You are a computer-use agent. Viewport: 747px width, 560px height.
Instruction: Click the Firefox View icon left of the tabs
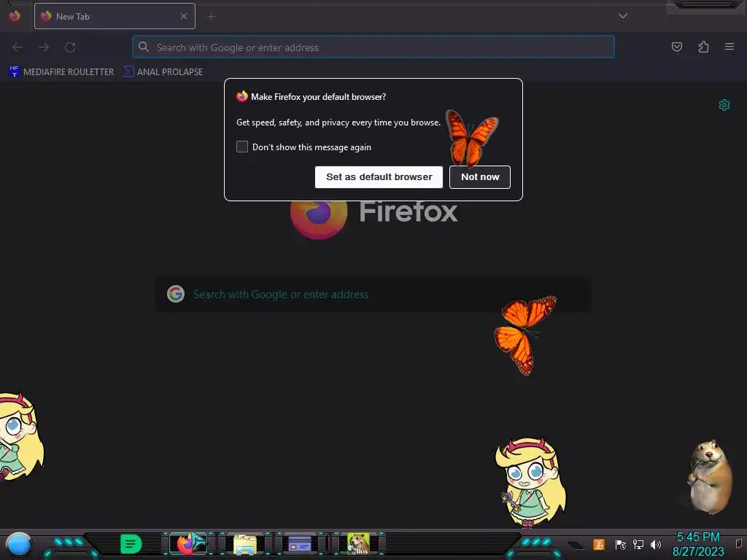[x=15, y=16]
